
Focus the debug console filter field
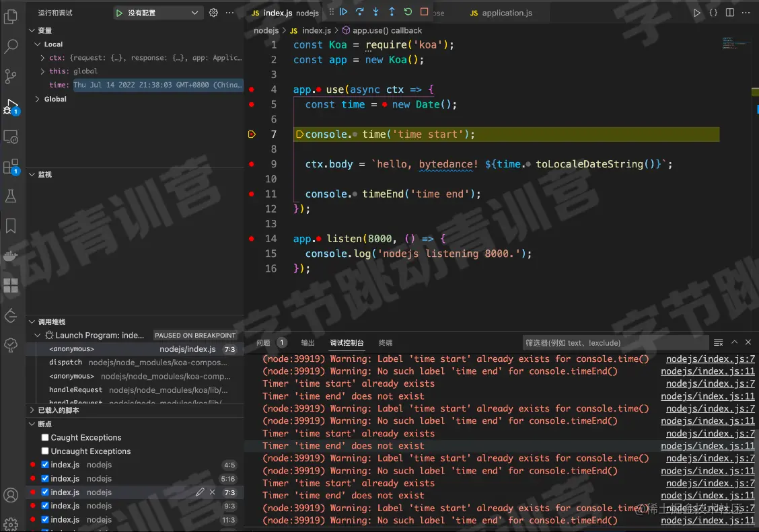tap(615, 343)
